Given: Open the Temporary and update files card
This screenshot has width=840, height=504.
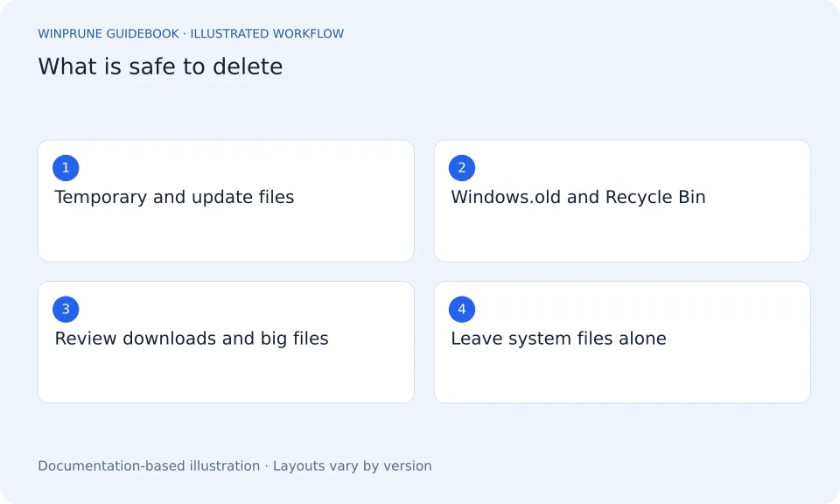Looking at the screenshot, I should point(226,201).
